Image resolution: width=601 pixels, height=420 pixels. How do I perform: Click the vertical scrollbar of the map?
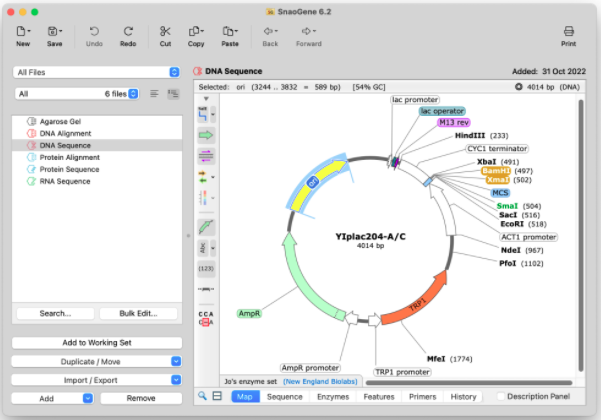(x=581, y=235)
